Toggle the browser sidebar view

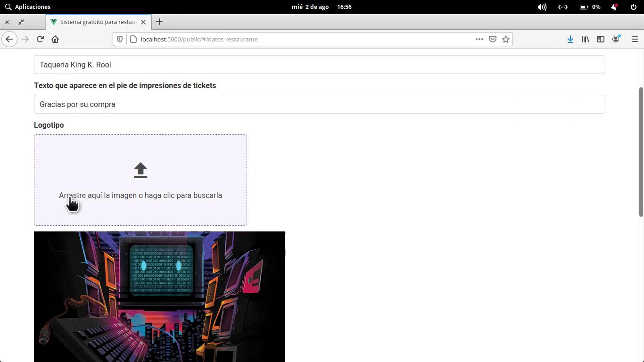pos(601,39)
